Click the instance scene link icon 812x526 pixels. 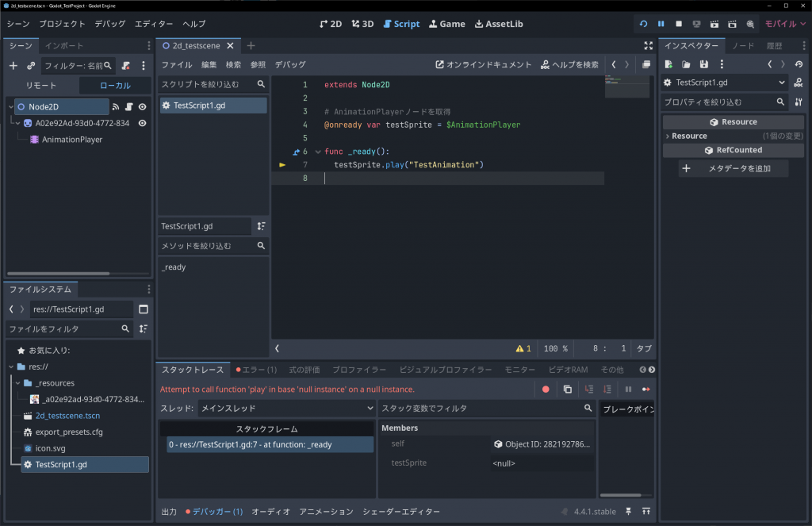coord(31,65)
